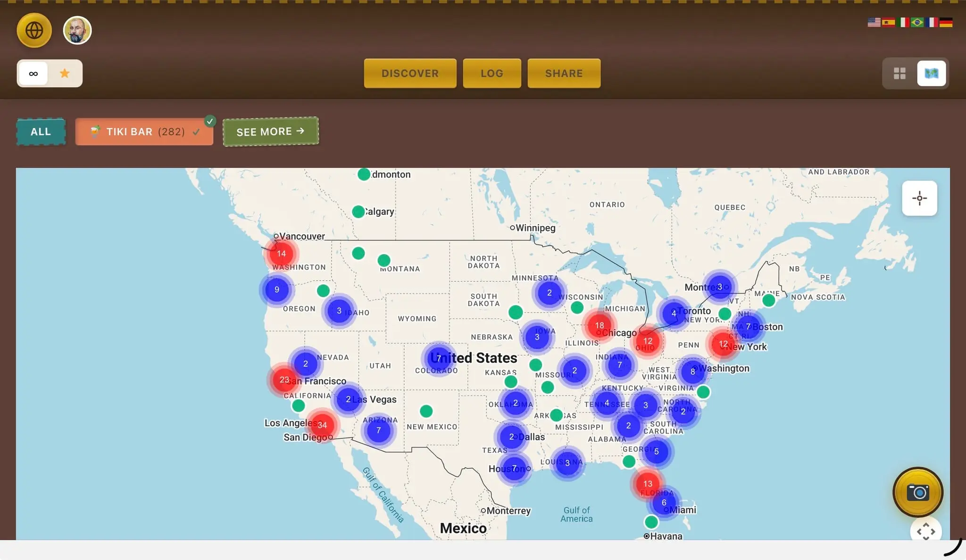Open the Los Angeles cluster of 34
The height and width of the screenshot is (560, 966).
point(322,425)
